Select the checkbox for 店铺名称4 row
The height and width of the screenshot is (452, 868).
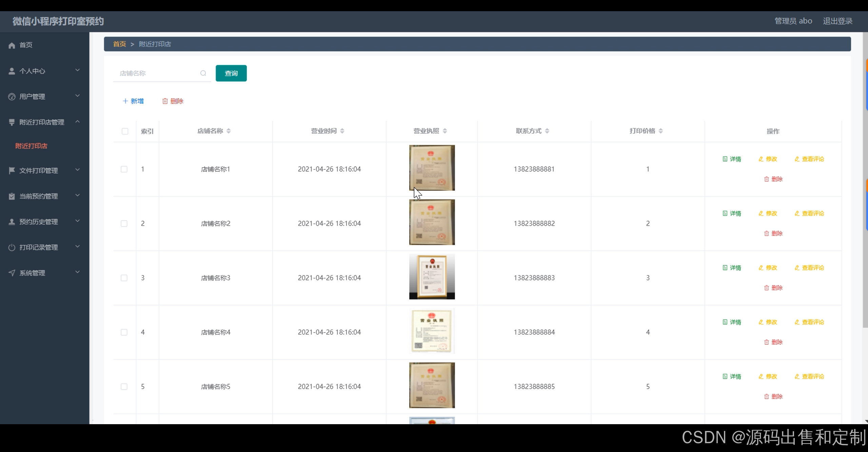tap(124, 332)
